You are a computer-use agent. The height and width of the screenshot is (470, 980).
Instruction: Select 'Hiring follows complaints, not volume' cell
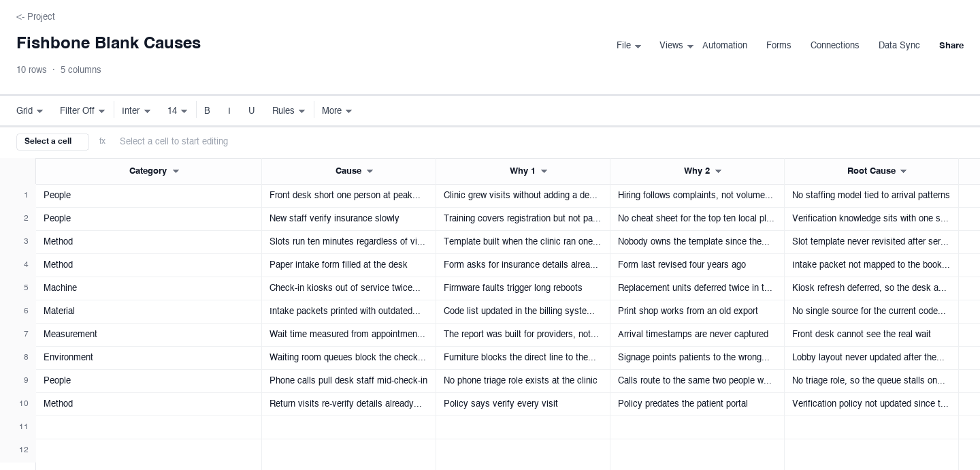[697, 195]
